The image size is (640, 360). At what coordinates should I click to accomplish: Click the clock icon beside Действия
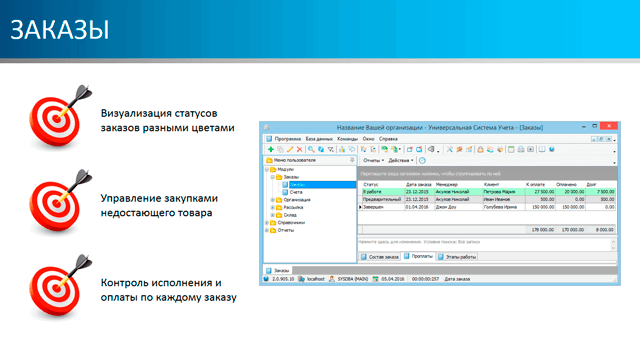(422, 160)
